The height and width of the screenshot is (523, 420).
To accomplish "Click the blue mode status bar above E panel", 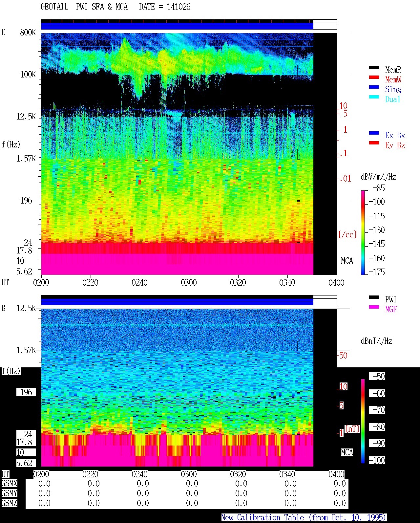I will point(177,26).
